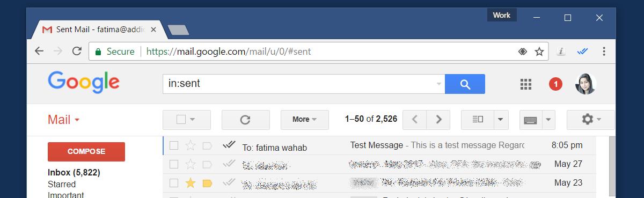Unstar the starred May 23 email
This screenshot has height=198, width=644.
coord(191,183)
